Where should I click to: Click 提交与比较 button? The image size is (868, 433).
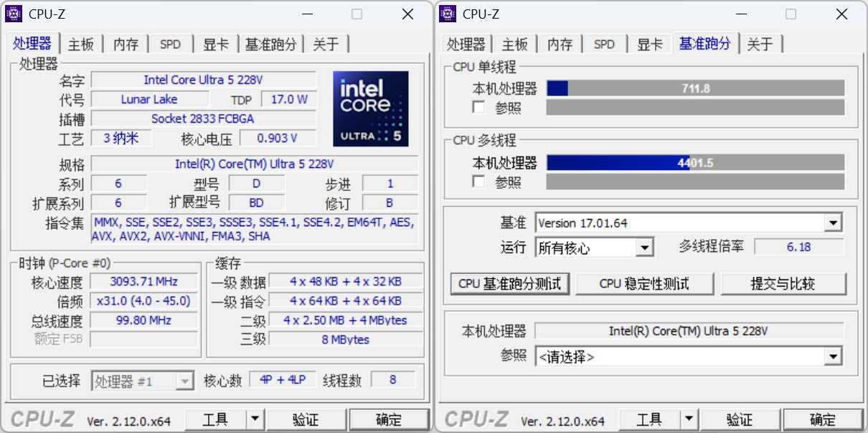[x=783, y=284]
